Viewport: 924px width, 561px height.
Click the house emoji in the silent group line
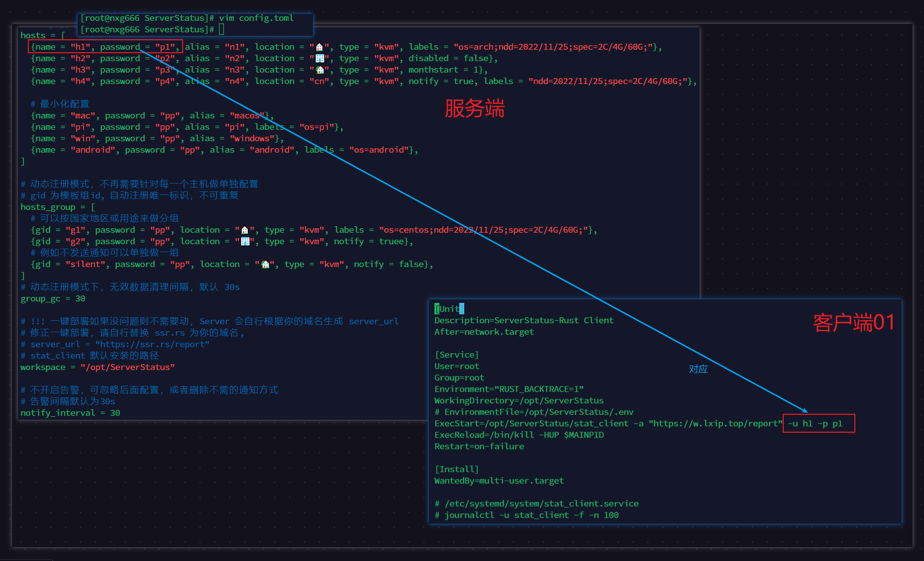click(x=265, y=265)
